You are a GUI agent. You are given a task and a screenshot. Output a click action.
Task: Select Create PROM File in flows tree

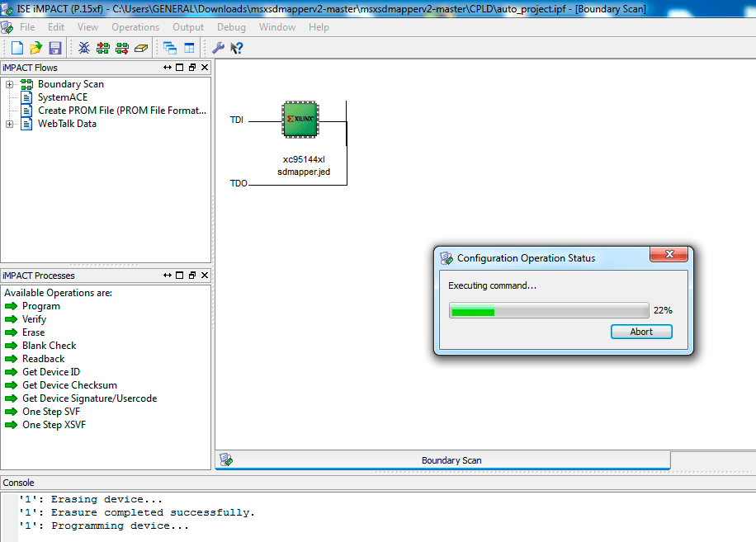[x=121, y=111]
